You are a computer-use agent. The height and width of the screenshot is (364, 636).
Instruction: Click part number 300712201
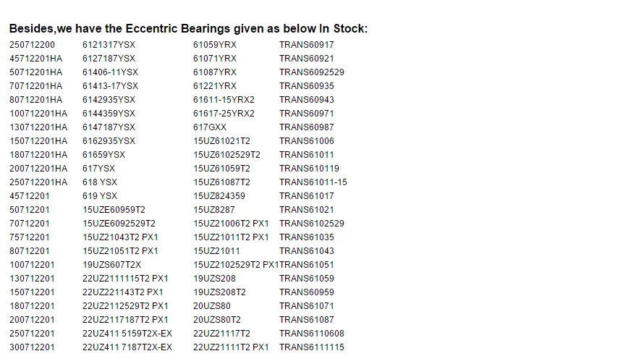tap(32, 347)
